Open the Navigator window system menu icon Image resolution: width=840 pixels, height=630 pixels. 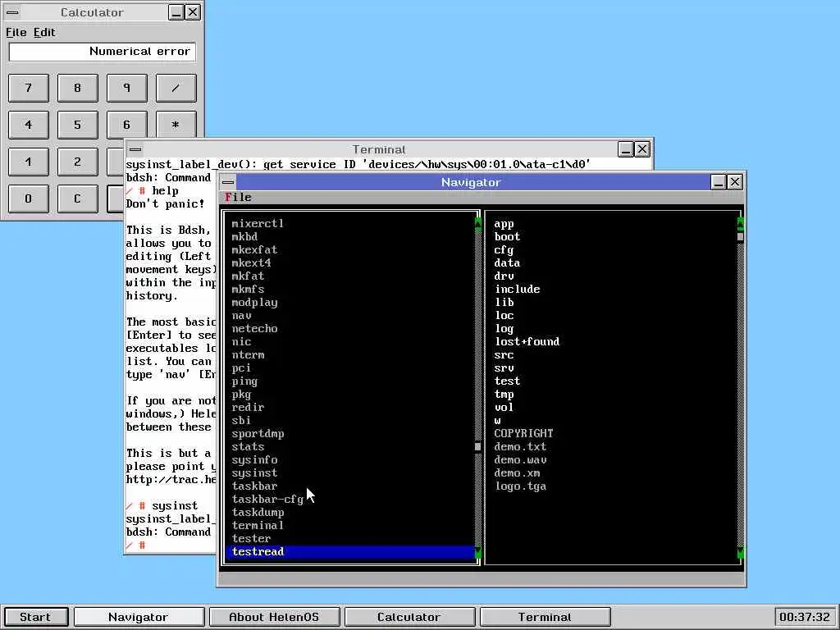pos(228,182)
